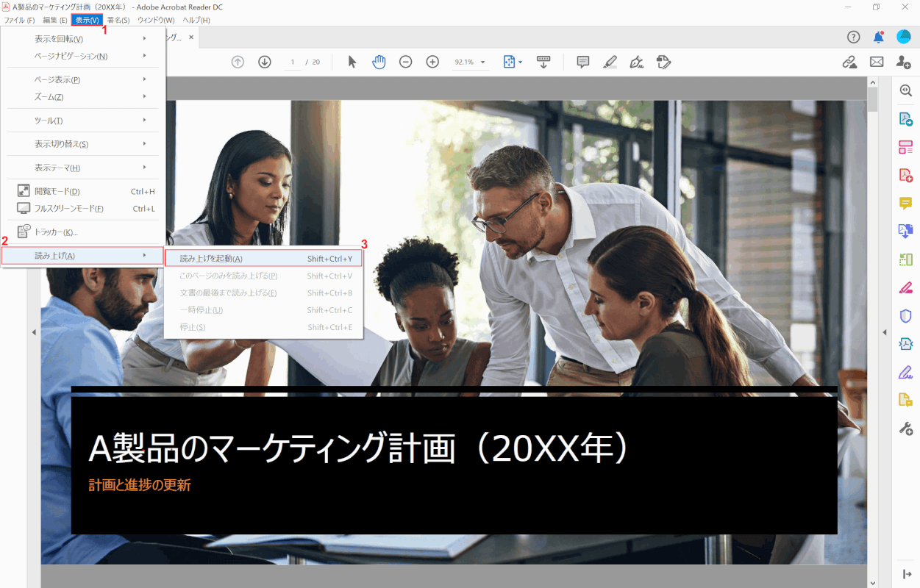
Task: Open the page display dropdown arrow
Action: [521, 62]
